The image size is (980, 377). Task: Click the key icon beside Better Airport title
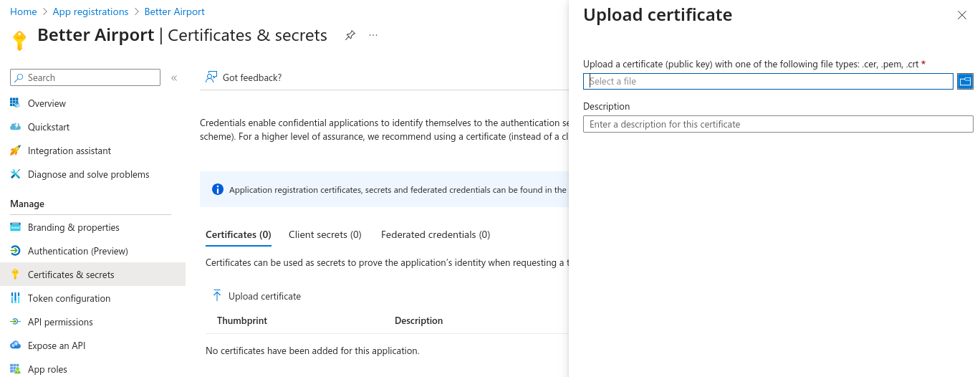19,39
